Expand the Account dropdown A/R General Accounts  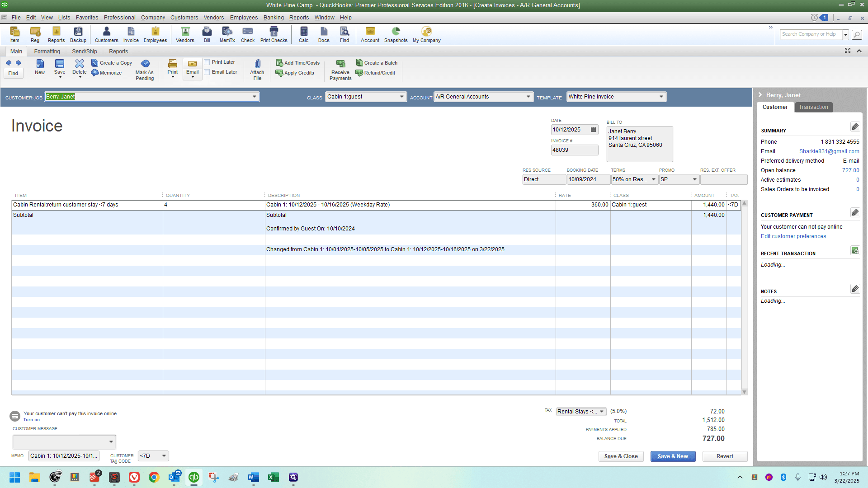click(x=528, y=97)
